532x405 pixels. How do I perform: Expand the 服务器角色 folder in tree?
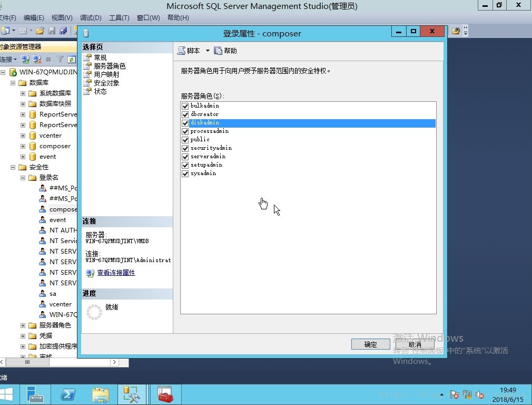pyautogui.click(x=23, y=325)
